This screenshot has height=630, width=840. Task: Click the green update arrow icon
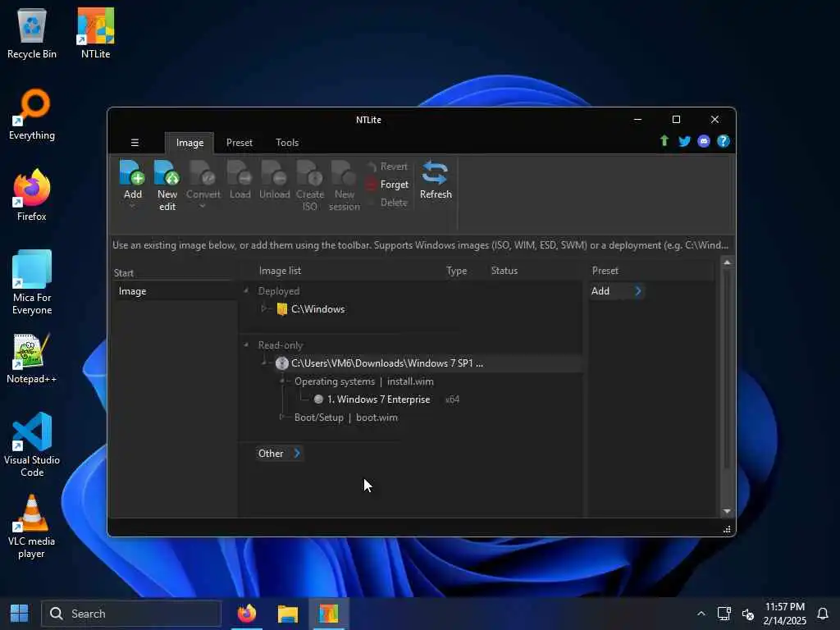(x=664, y=141)
